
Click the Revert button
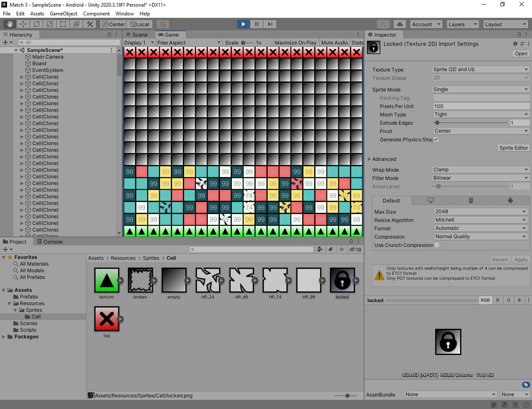click(x=500, y=259)
